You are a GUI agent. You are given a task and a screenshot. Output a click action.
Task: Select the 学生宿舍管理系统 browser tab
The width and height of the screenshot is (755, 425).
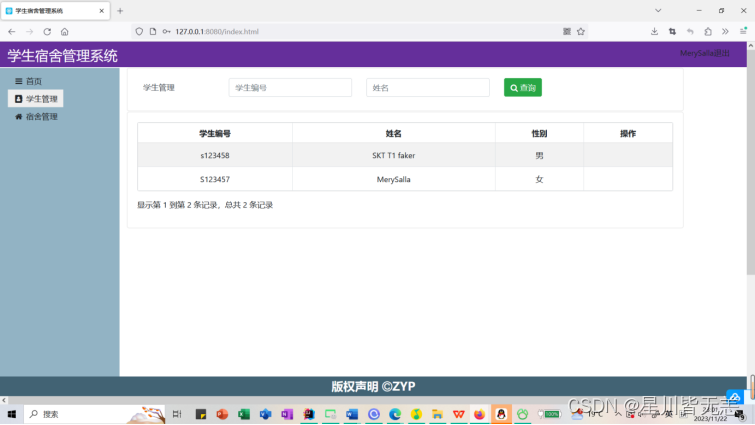[x=55, y=11]
